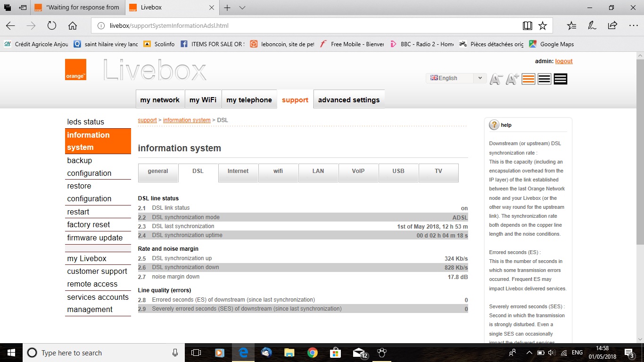Click the Type here to search box
The height and width of the screenshot is (362, 644).
[104, 353]
